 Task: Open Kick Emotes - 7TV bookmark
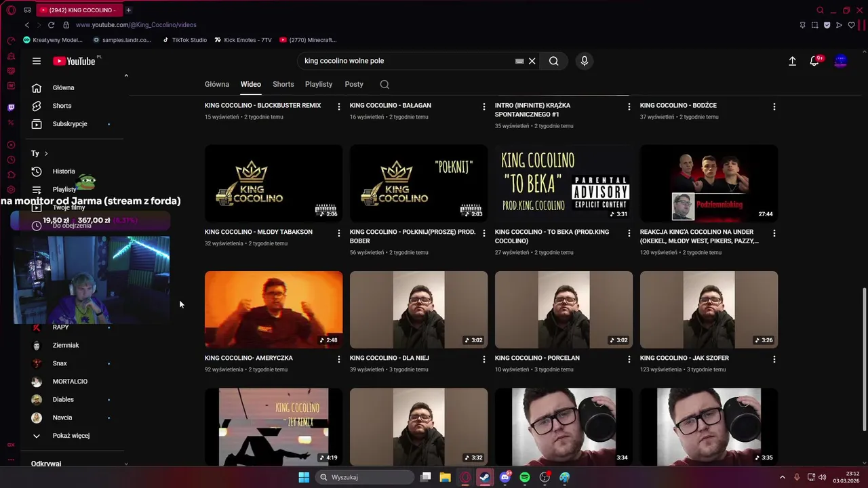pyautogui.click(x=243, y=40)
